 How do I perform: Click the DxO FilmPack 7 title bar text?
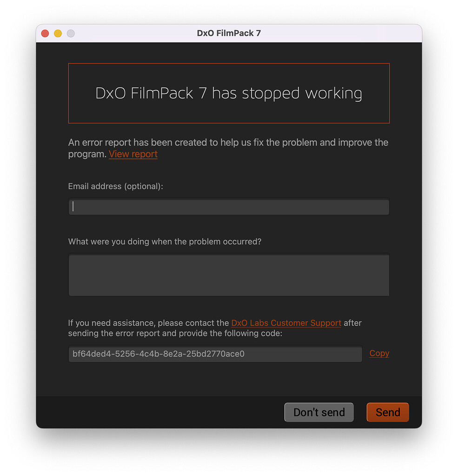point(229,33)
